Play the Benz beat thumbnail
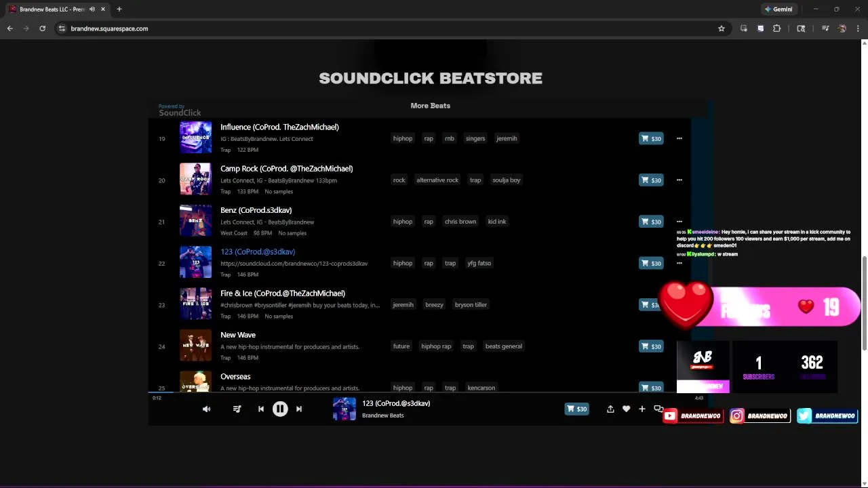This screenshot has height=488, width=868. pyautogui.click(x=195, y=221)
